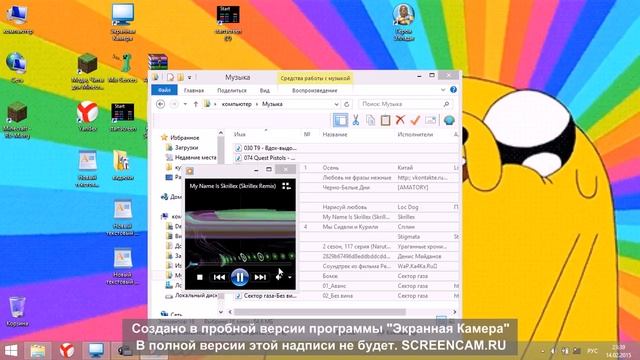Click the orange checkmark icon in toolbar
The height and width of the screenshot is (360, 640).
pos(415,120)
